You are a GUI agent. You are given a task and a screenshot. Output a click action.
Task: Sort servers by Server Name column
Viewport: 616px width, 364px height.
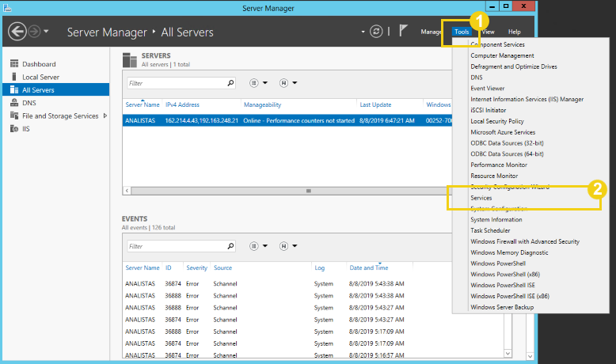[x=143, y=104]
